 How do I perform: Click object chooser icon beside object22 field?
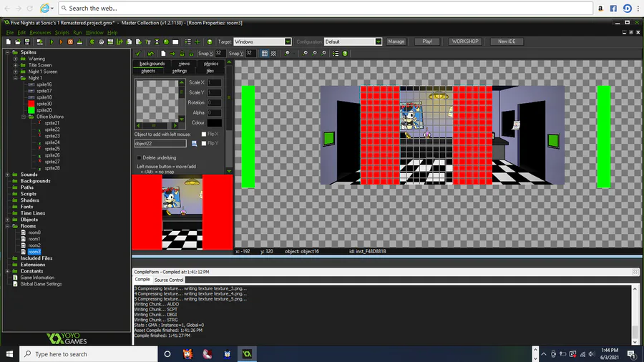pyautogui.click(x=194, y=143)
